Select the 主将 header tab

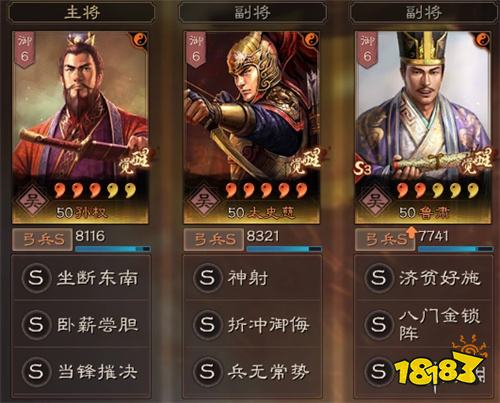pyautogui.click(x=82, y=13)
